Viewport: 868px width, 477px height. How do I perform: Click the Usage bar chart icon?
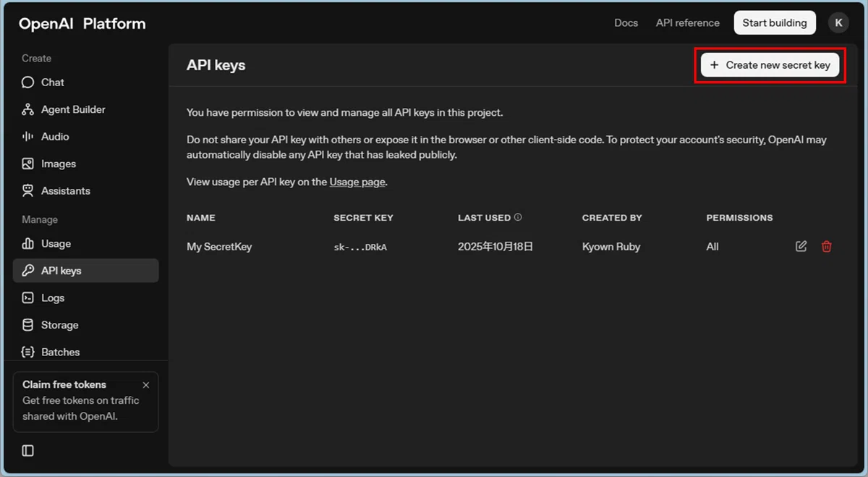tap(28, 244)
